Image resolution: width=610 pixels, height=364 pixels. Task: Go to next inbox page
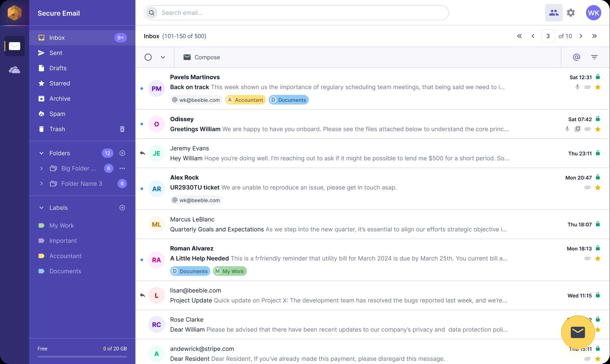point(581,36)
